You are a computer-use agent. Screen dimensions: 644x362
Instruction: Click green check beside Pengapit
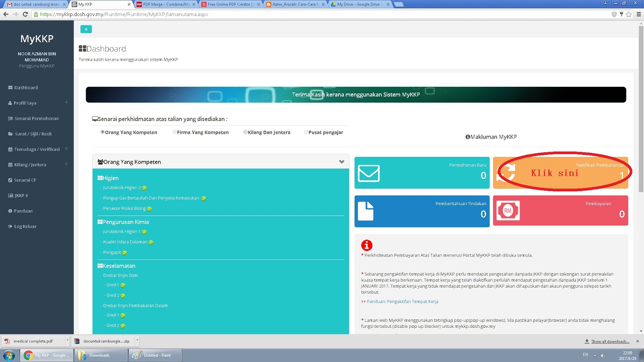pyautogui.click(x=124, y=253)
